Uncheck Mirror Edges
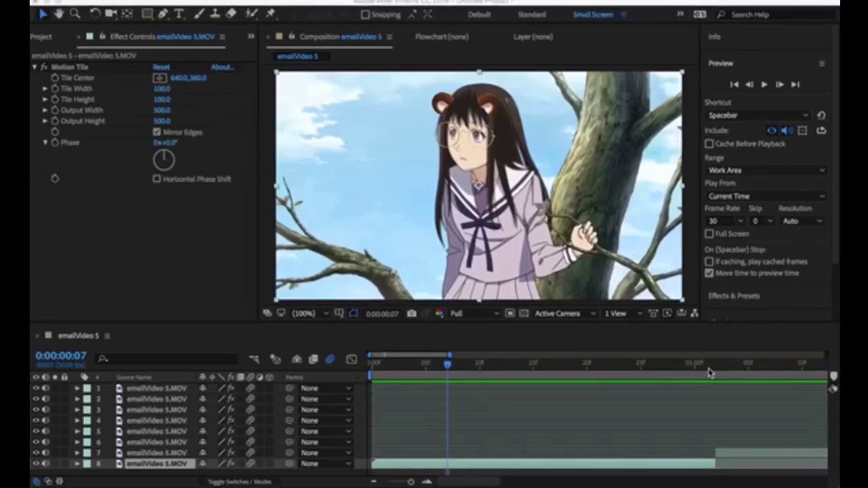This screenshot has height=488, width=868. (157, 131)
